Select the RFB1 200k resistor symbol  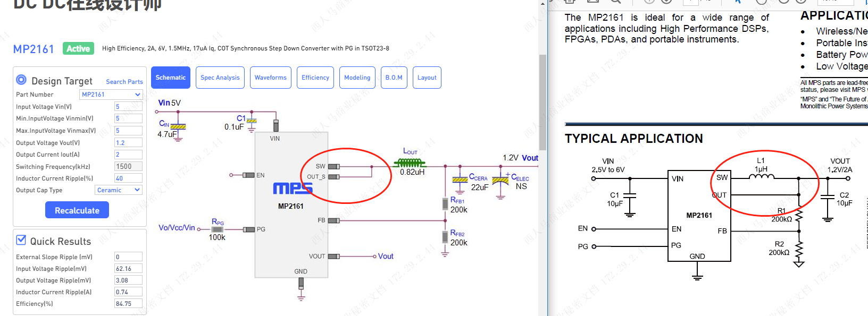(x=445, y=204)
